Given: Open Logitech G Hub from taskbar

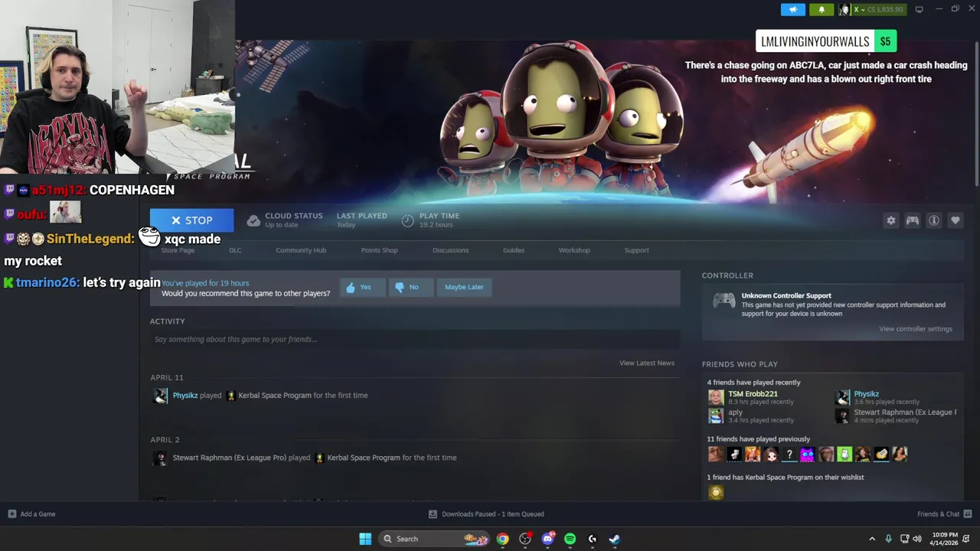Looking at the screenshot, I should pos(592,539).
